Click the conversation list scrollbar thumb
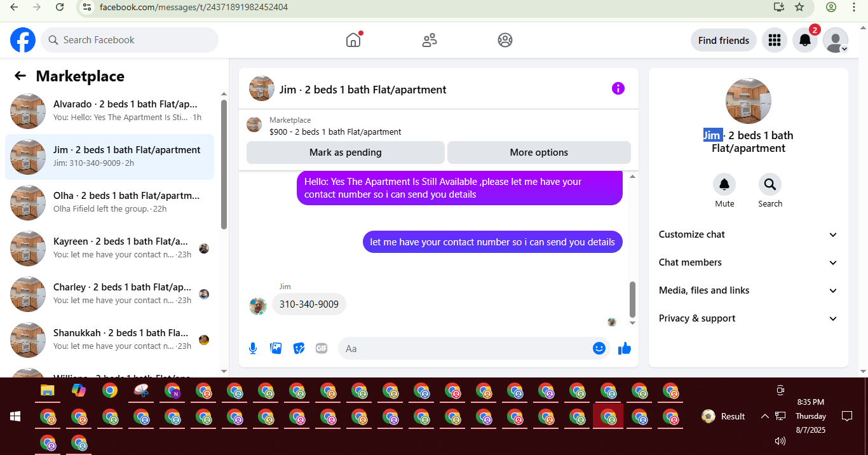This screenshot has width=868, height=455. [224, 164]
